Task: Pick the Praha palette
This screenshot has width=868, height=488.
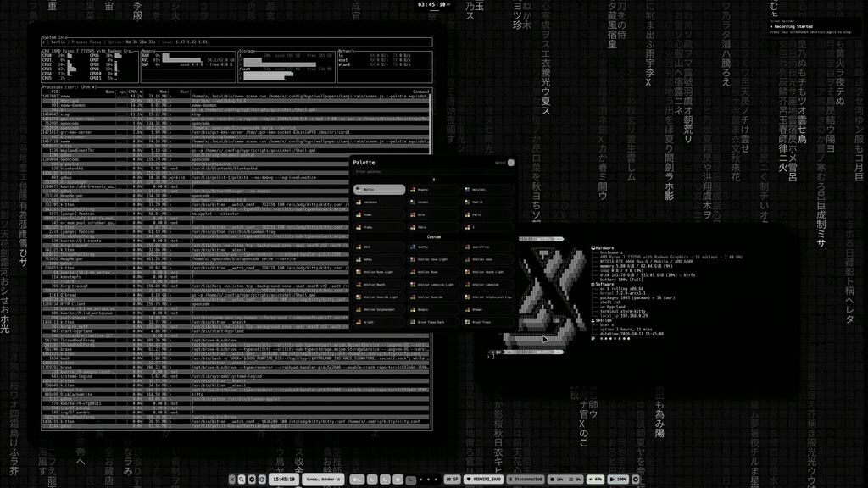Action: click(x=379, y=227)
